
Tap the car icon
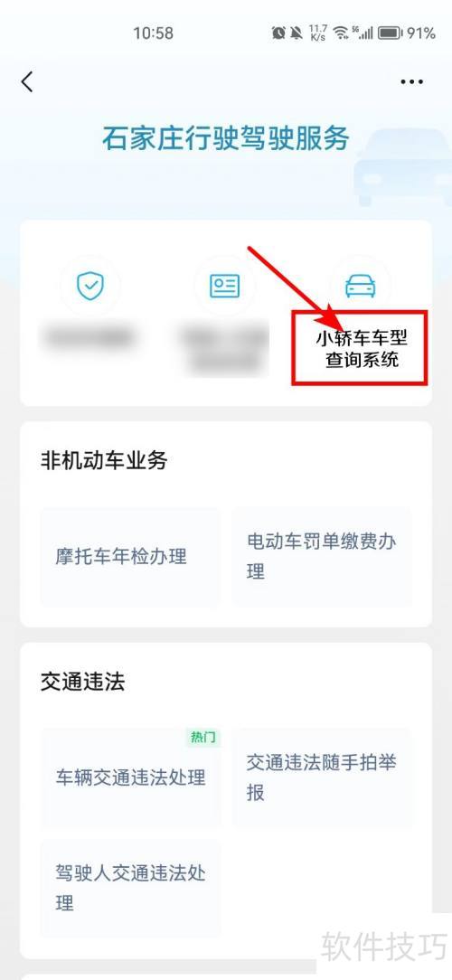coord(361,286)
